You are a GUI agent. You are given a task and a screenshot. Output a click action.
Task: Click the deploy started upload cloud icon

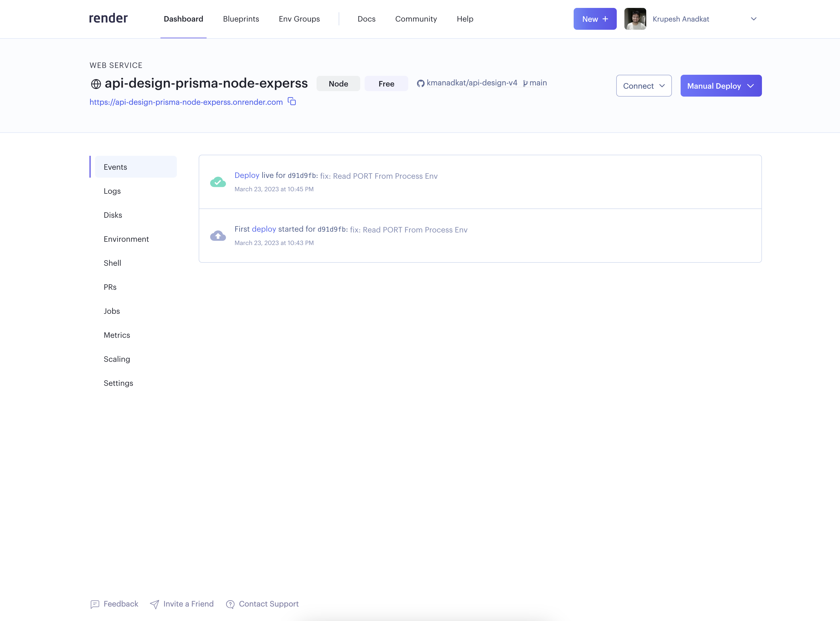[218, 236]
